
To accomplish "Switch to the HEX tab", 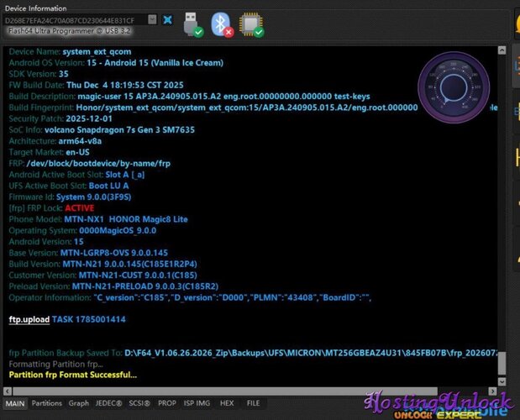I will coord(227,403).
